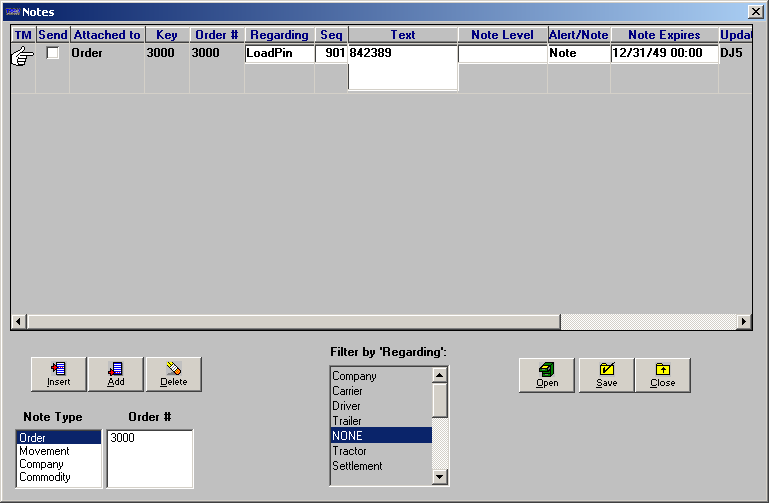The height and width of the screenshot is (503, 769).
Task: Toggle the Send checkbox for the order note
Action: pyautogui.click(x=52, y=52)
